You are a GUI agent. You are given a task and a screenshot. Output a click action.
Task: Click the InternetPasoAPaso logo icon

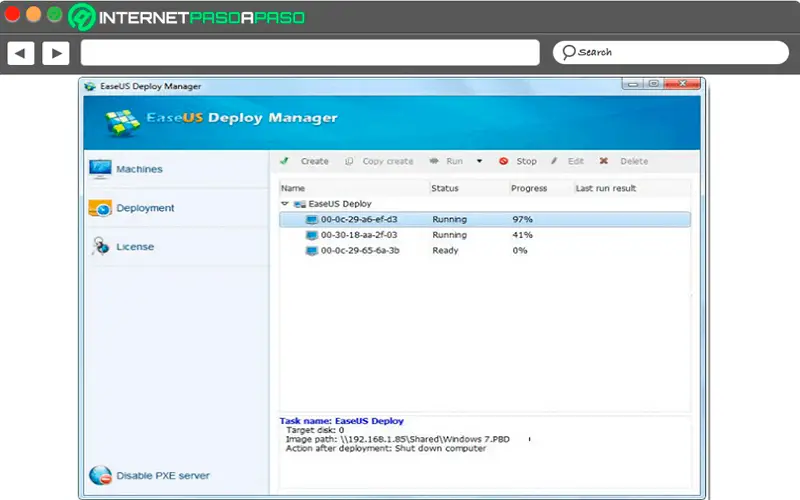82,17
